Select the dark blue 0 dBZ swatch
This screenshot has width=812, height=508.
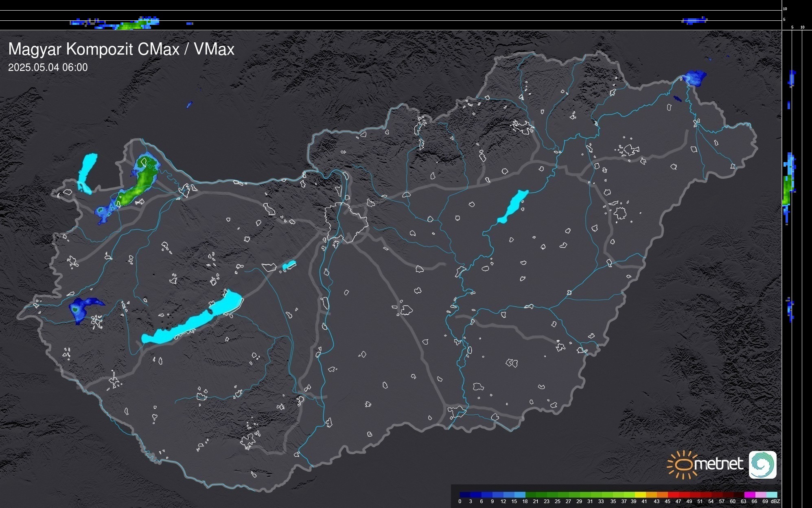tap(465, 495)
